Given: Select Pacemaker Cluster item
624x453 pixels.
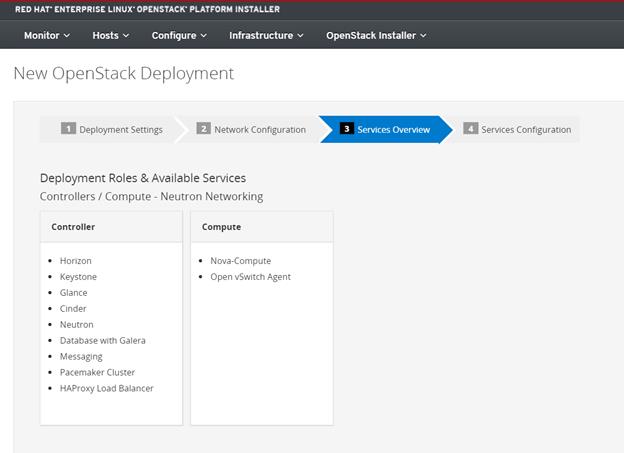Looking at the screenshot, I should click(97, 372).
